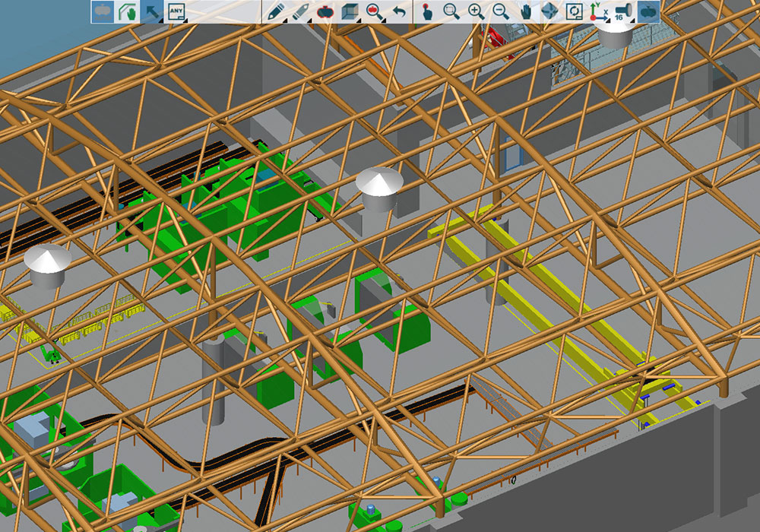Activate the zoom window tool
This screenshot has width=760, height=532.
tap(451, 11)
